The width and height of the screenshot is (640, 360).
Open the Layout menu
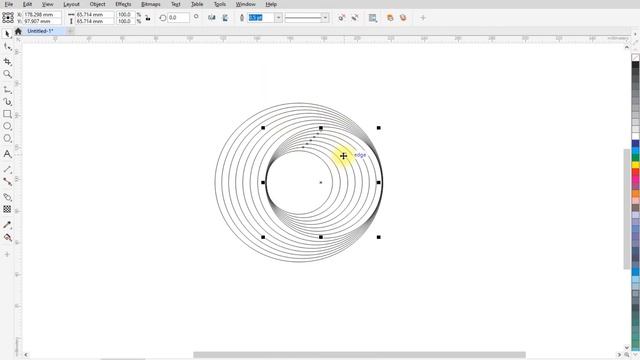(x=71, y=4)
